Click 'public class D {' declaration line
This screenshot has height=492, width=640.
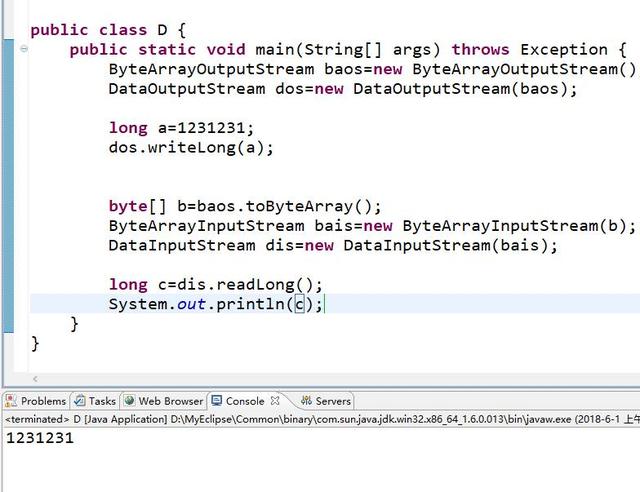pos(108,30)
